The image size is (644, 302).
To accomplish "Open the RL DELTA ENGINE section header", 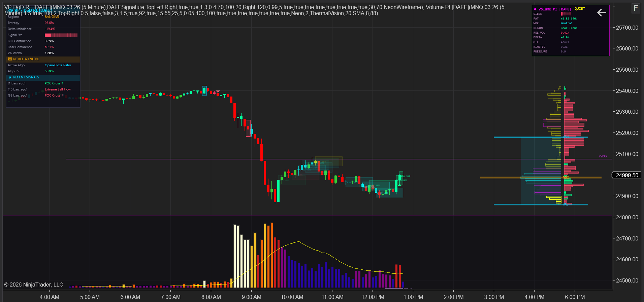I will point(43,59).
